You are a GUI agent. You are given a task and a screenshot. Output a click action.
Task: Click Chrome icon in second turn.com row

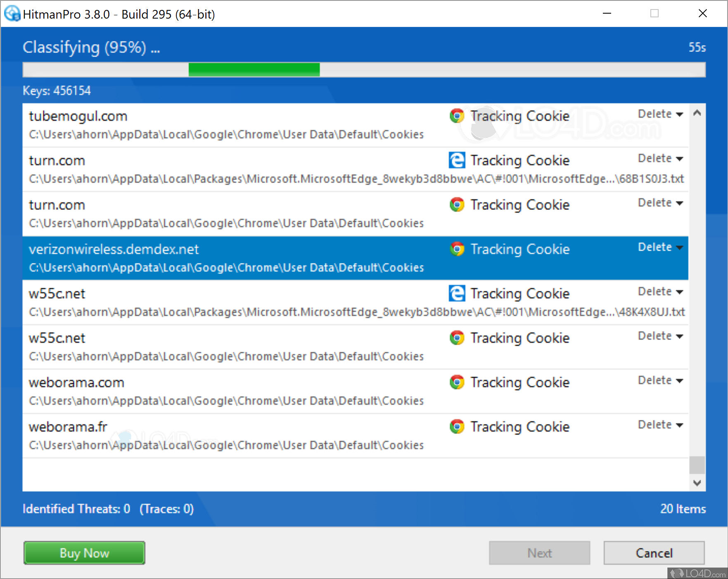[x=457, y=205]
